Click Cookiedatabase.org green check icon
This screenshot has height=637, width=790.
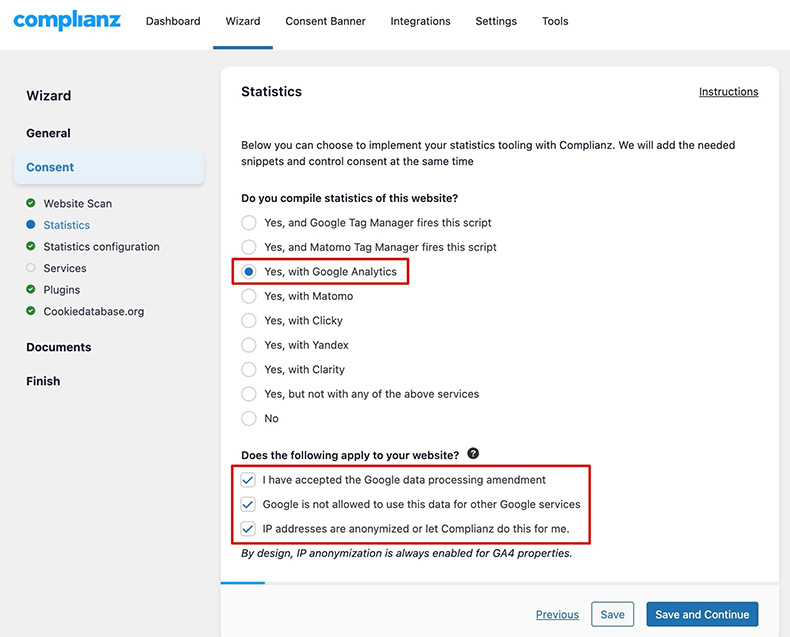pos(31,311)
